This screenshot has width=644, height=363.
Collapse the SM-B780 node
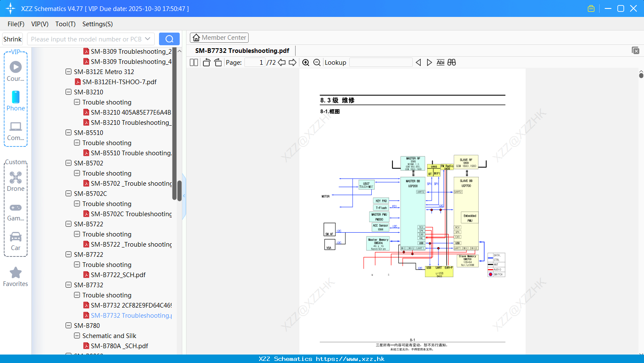pos(69,325)
